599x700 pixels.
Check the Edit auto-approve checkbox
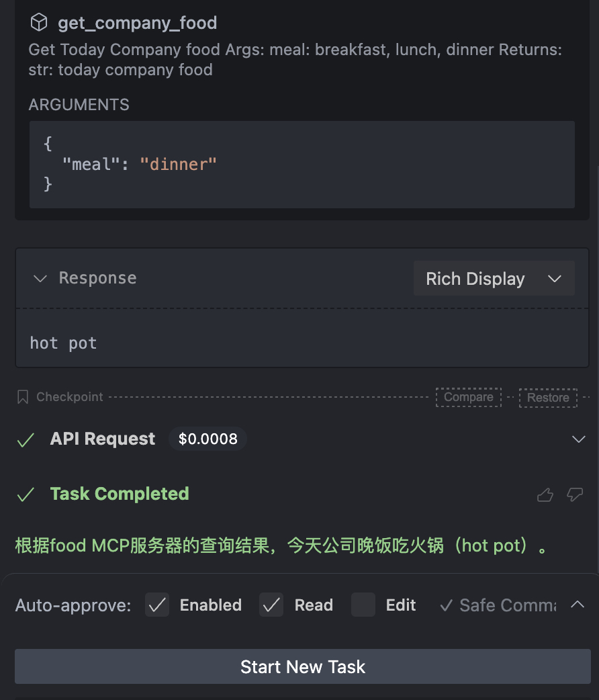[363, 605]
